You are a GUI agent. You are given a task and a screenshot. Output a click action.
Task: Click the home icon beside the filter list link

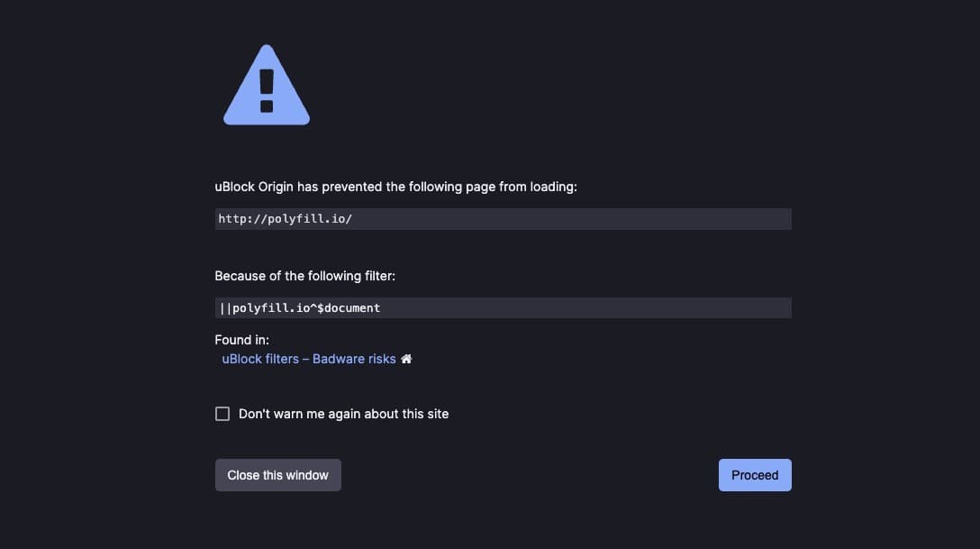tap(407, 358)
